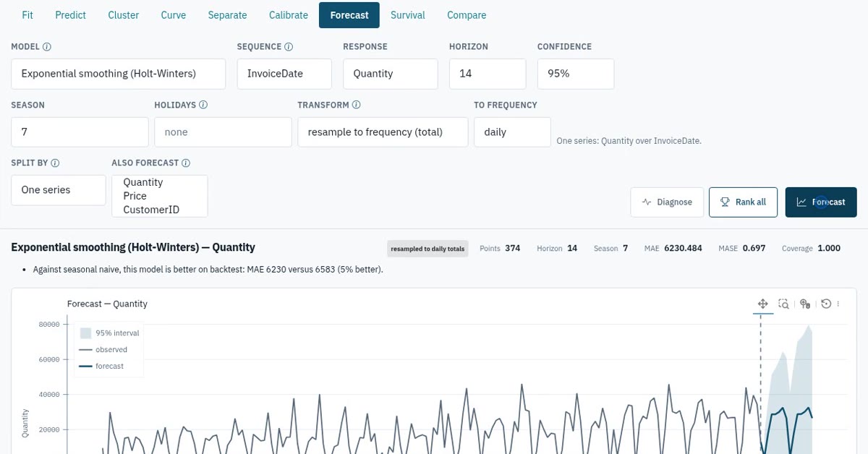Select CustomerID in Also Forecast list
868x454 pixels.
(151, 210)
